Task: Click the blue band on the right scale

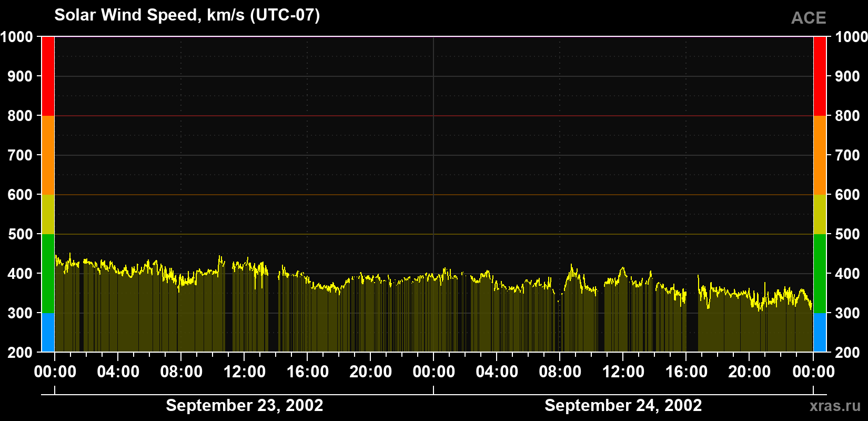Action: (x=820, y=333)
